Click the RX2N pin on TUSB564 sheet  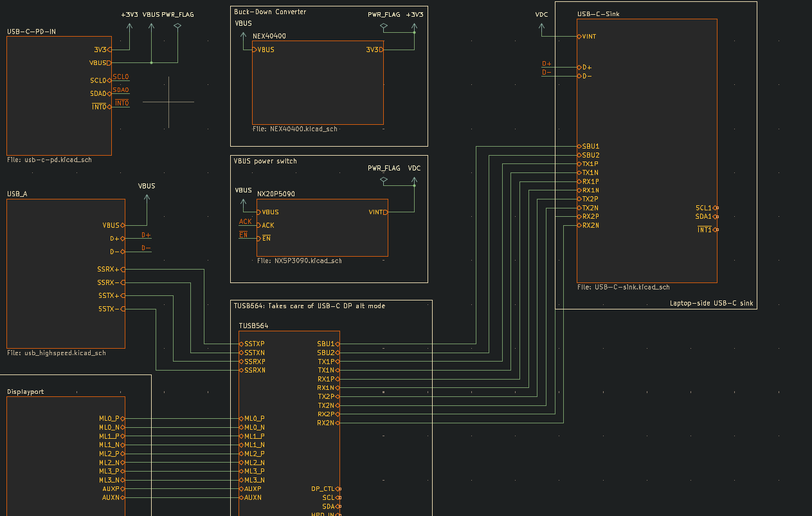tap(329, 423)
